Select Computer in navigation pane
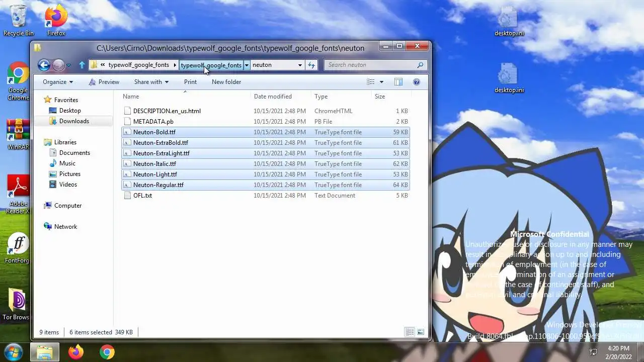 point(68,206)
